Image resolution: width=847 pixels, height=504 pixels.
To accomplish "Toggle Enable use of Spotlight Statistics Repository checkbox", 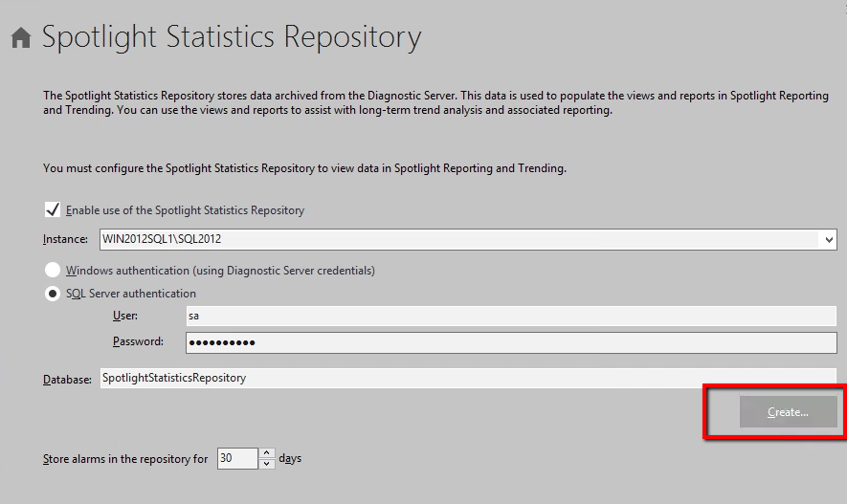I will (x=53, y=210).
